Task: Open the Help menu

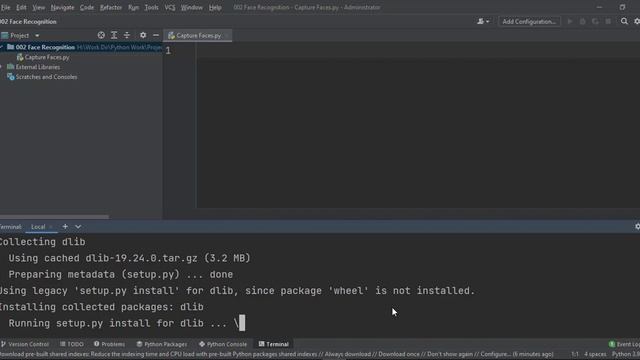Action: 215,7
